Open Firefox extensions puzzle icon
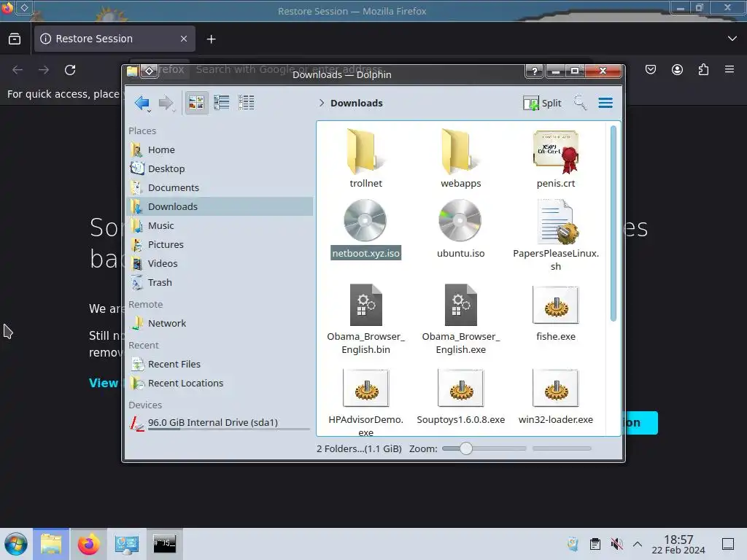This screenshot has height=560, width=747. (704, 70)
